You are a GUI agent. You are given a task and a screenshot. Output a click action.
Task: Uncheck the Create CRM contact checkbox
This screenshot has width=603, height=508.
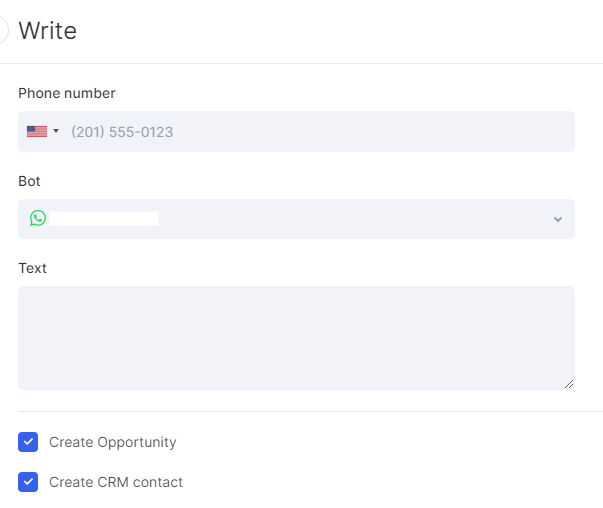(x=28, y=482)
